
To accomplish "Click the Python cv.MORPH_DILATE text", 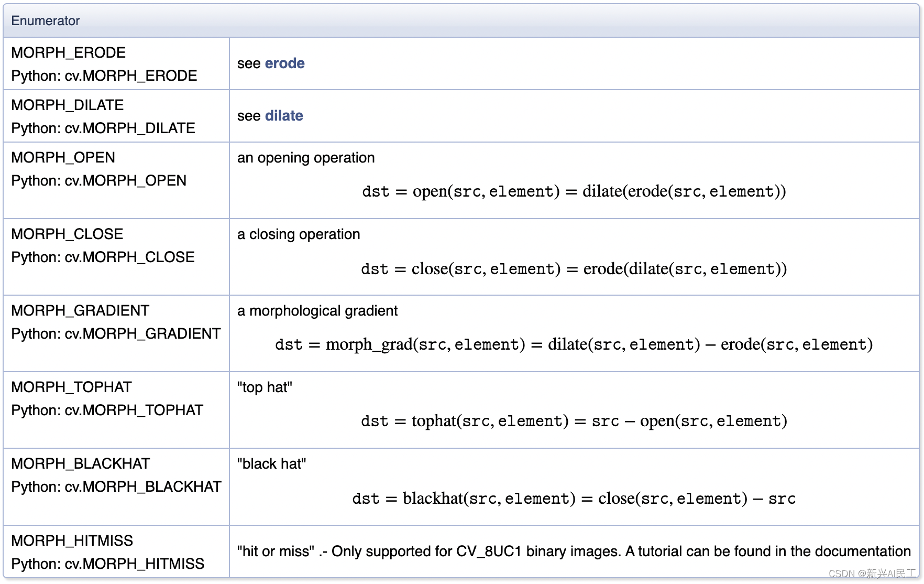I will (103, 128).
